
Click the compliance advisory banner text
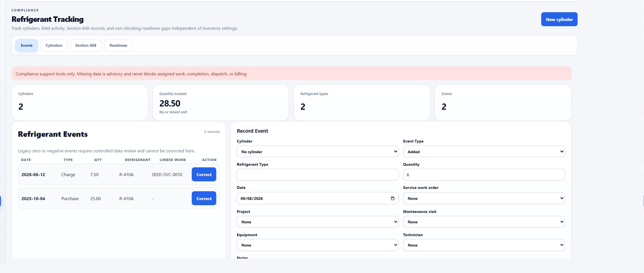click(131, 74)
